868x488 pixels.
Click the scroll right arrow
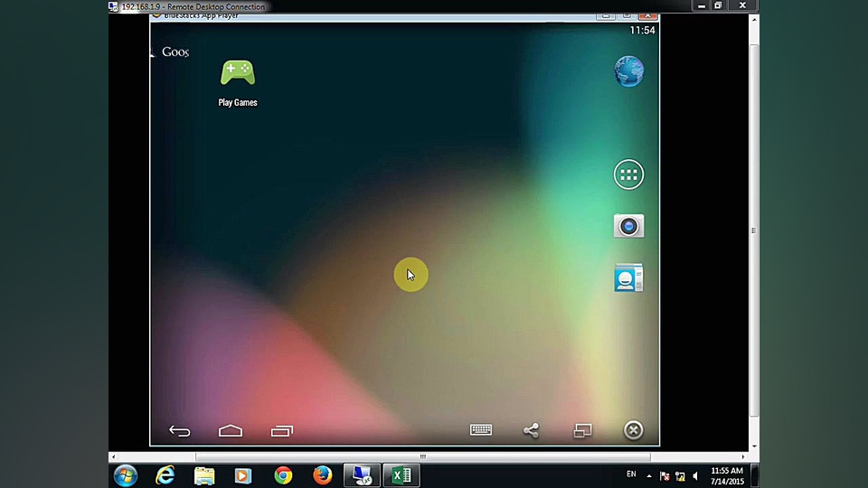pos(744,457)
